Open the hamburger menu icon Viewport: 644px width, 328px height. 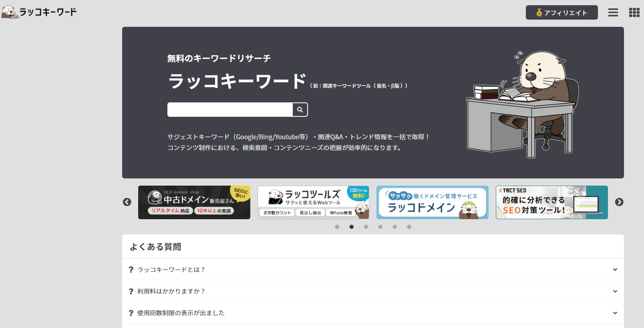coord(613,12)
